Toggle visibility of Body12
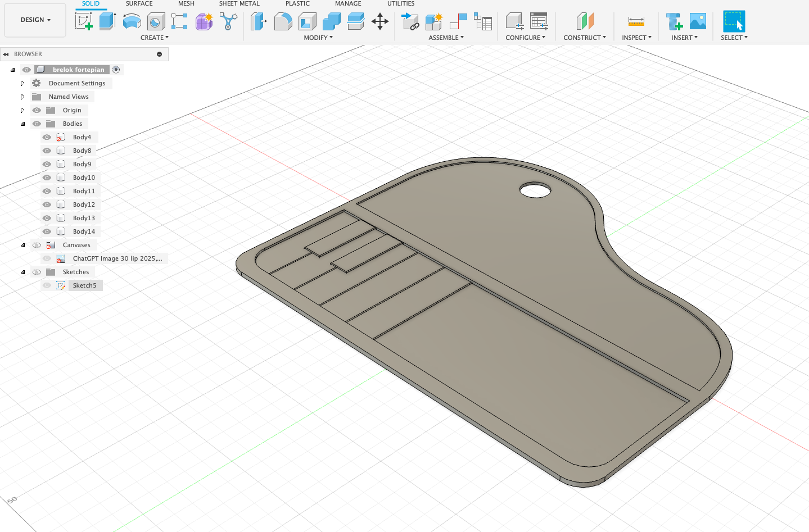 (47, 204)
